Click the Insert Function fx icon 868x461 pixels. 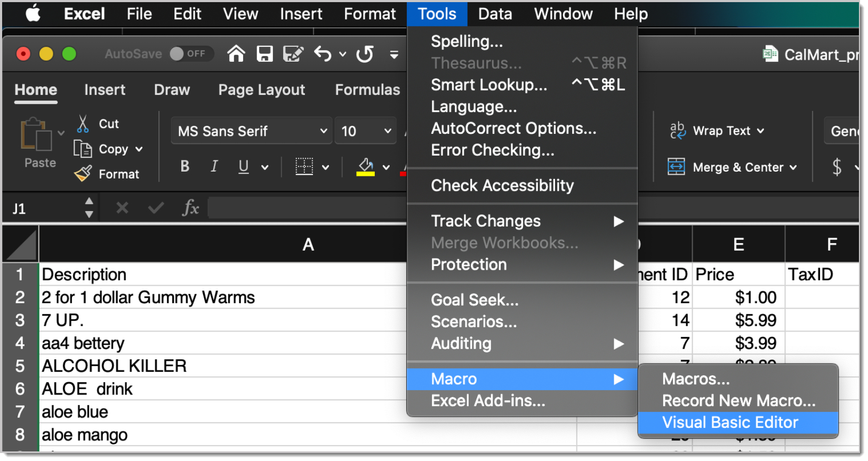click(x=190, y=208)
